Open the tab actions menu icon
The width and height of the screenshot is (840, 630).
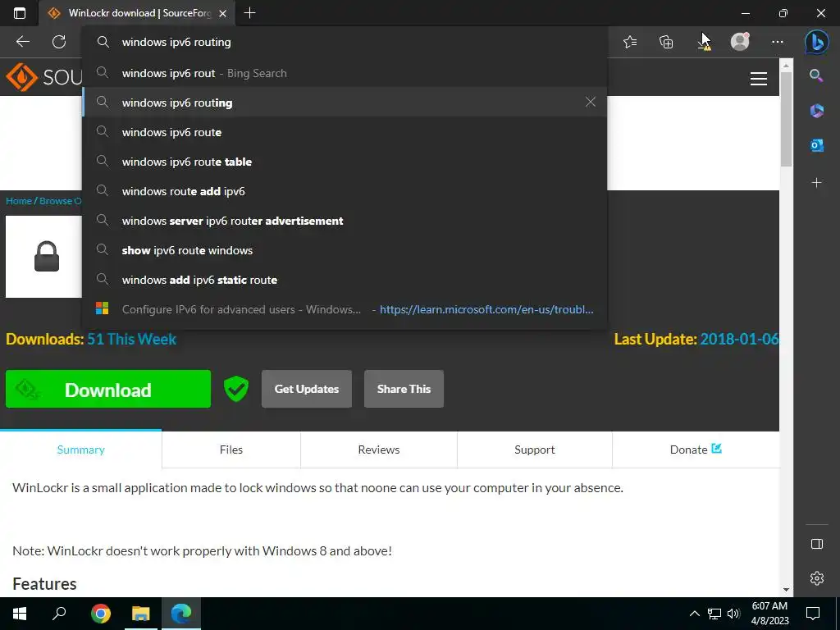20,13
